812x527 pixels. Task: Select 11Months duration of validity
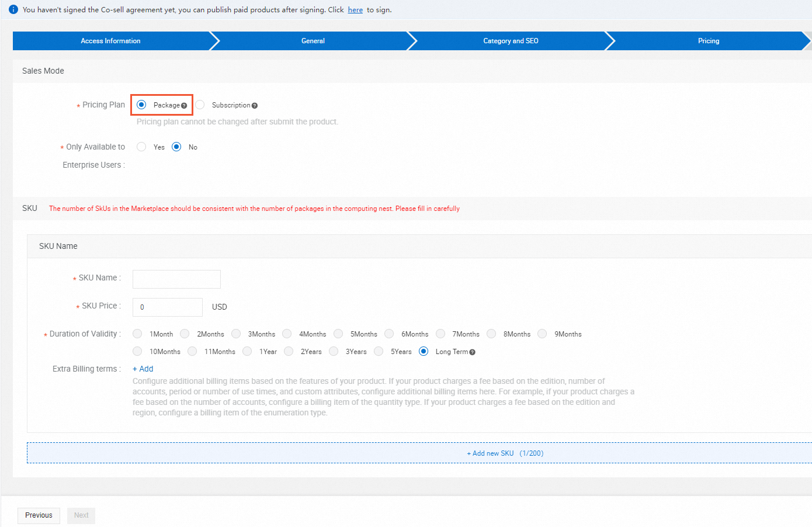pyautogui.click(x=192, y=351)
